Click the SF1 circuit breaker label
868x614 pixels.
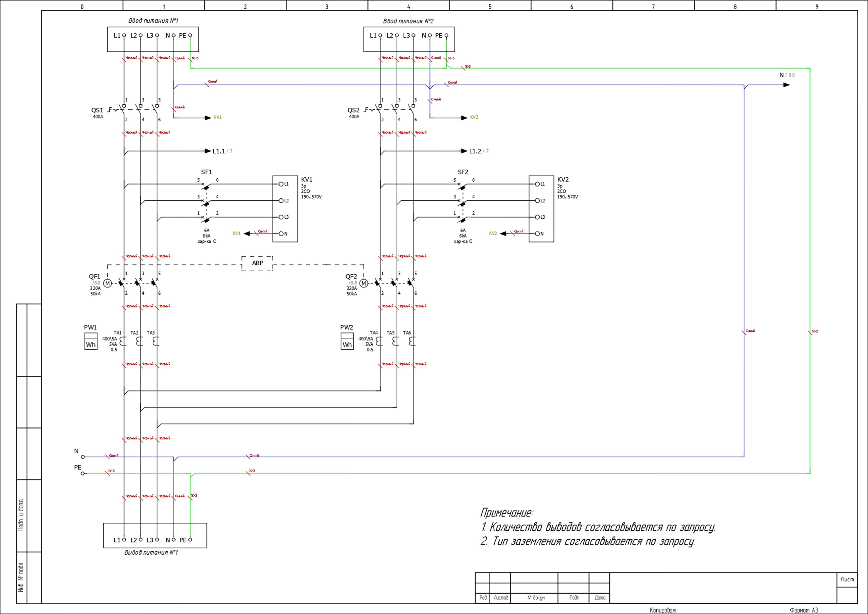[206, 172]
